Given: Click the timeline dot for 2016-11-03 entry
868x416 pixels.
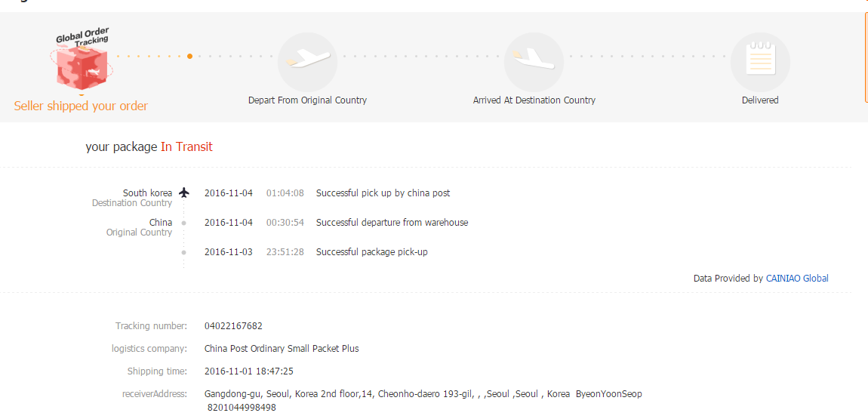Looking at the screenshot, I should point(183,252).
